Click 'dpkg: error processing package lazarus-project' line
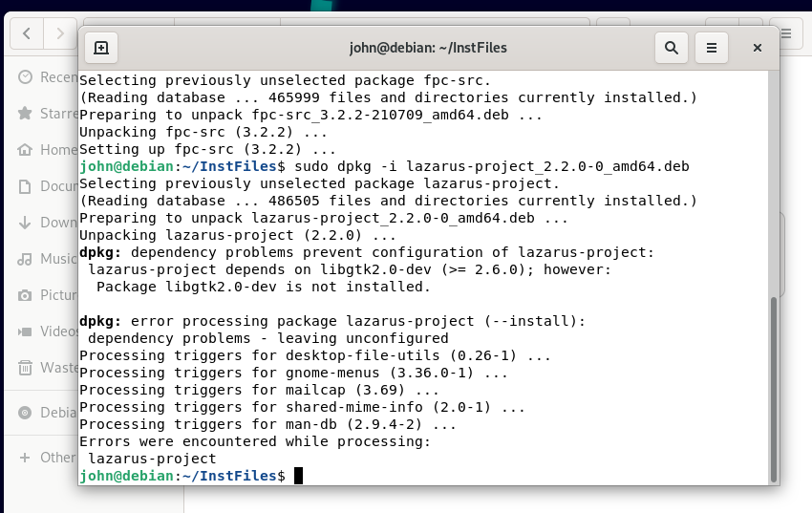 point(331,321)
